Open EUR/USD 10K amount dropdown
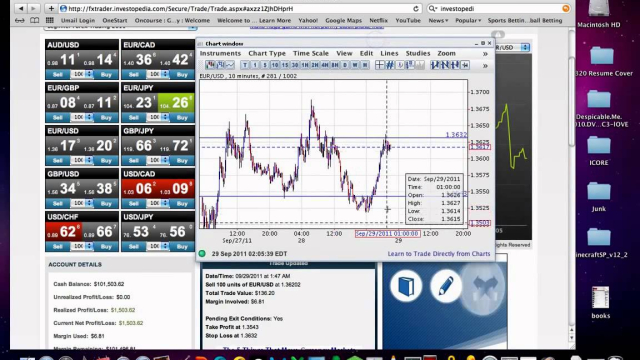Viewport: 640px width, 360px height. click(82, 160)
